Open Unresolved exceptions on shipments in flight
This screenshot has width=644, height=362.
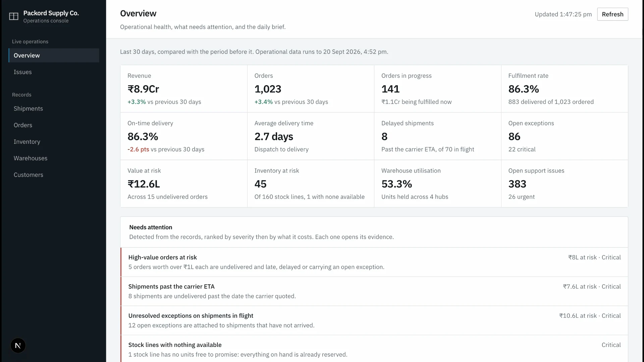pos(374,320)
